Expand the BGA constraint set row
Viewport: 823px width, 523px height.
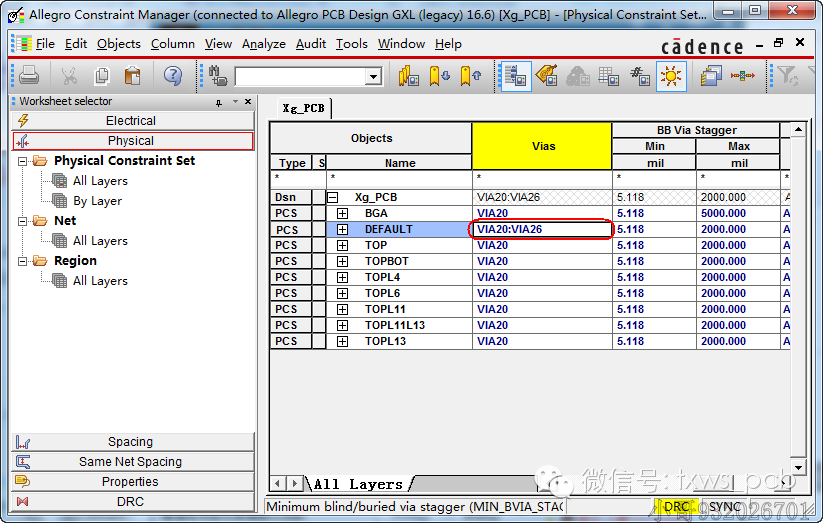pyautogui.click(x=342, y=213)
